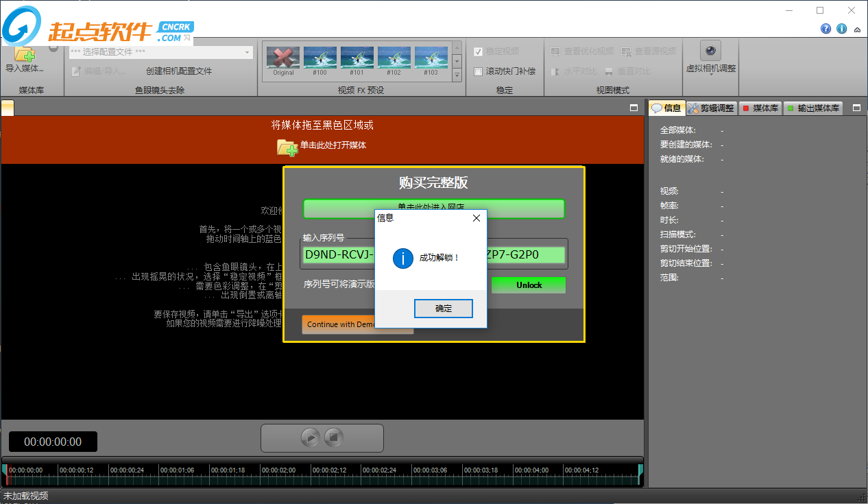This screenshot has width=868, height=504.
Task: Enable the 滚动快门补偿 checkbox
Action: click(479, 71)
